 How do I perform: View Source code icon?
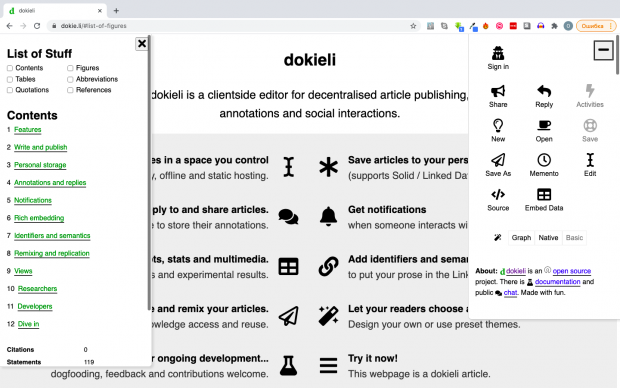pos(498,194)
